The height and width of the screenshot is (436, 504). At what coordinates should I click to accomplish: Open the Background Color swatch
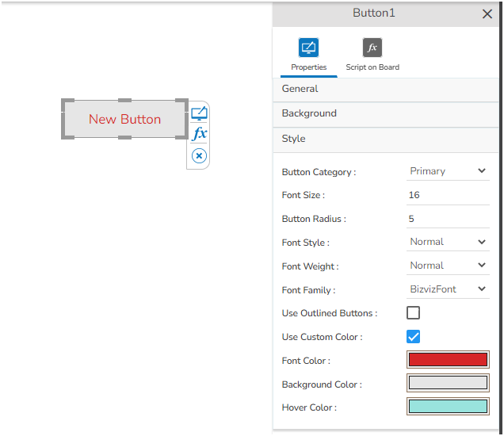click(448, 383)
